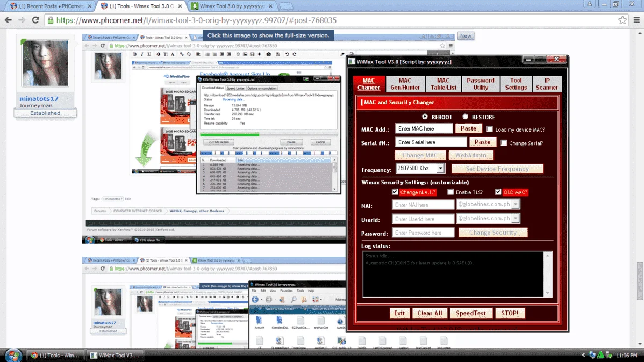Select the RESTORE radio option
Screen dimensions: 644x362
466,117
